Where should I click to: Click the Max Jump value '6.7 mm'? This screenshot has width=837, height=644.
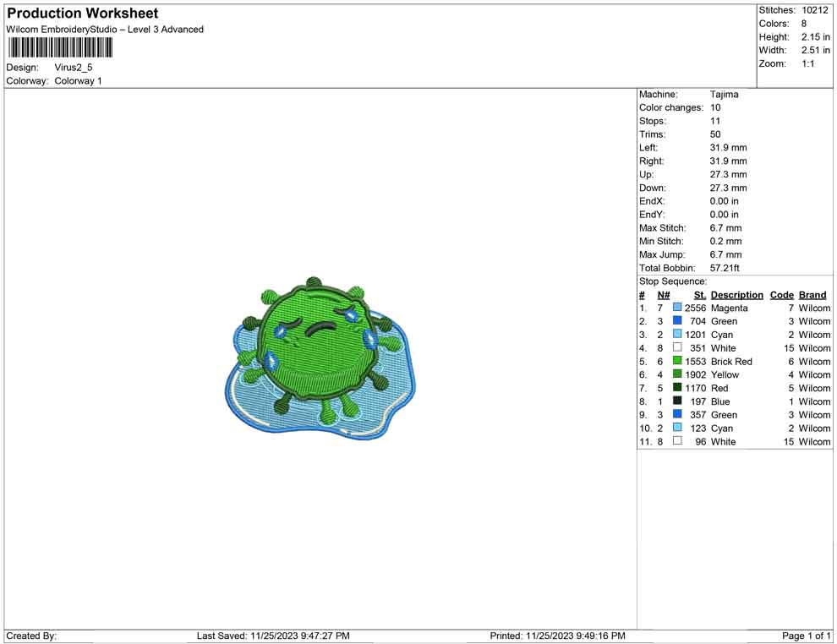click(x=725, y=254)
